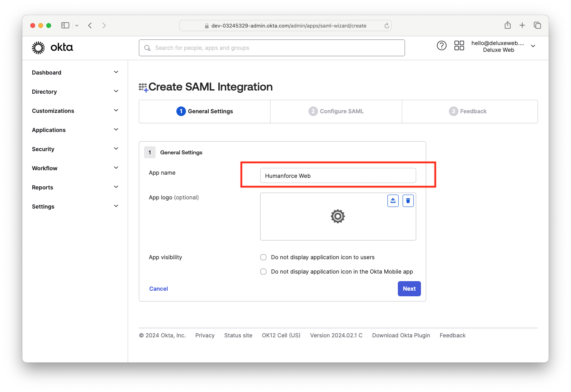This screenshot has width=571, height=392.
Task: Select the Feedback step tab
Action: [470, 111]
